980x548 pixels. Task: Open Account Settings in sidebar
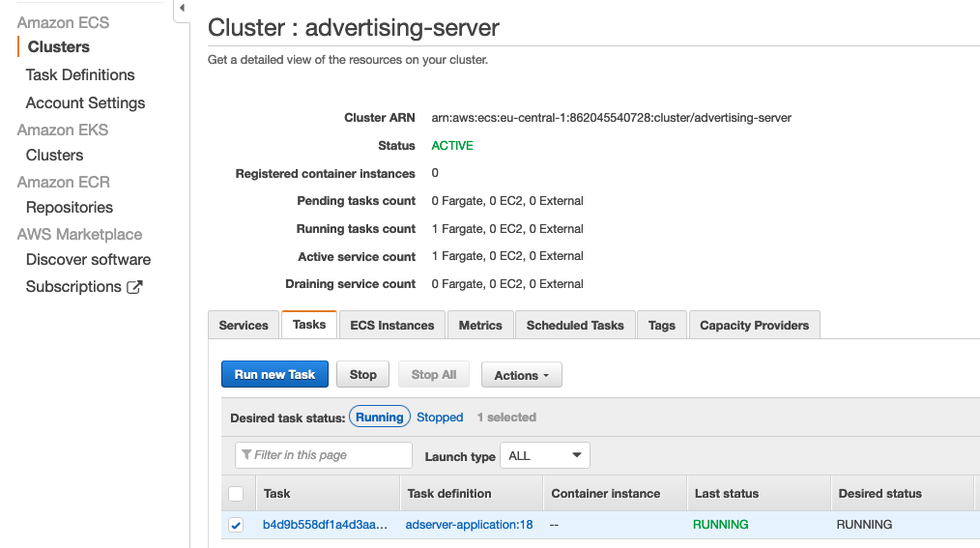(x=85, y=103)
